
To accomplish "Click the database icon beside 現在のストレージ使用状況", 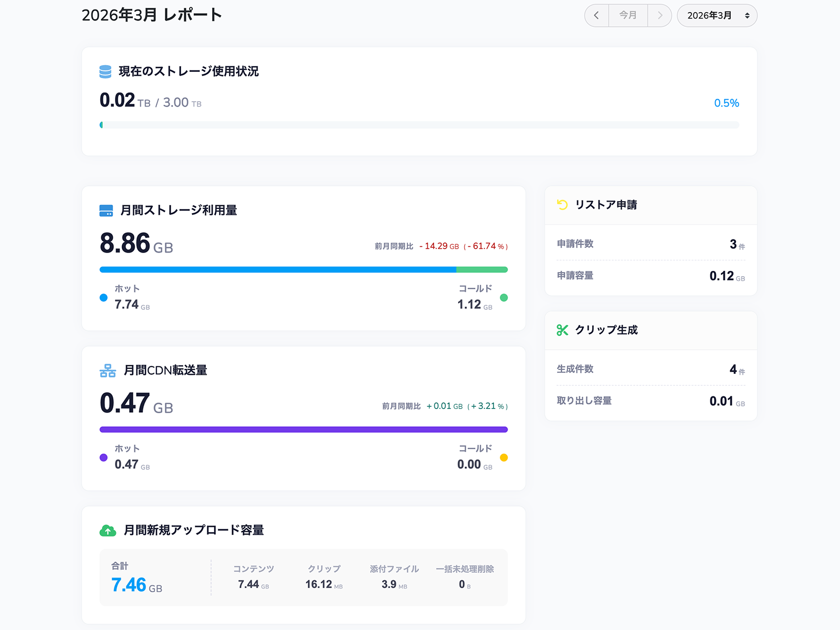I will tap(106, 71).
